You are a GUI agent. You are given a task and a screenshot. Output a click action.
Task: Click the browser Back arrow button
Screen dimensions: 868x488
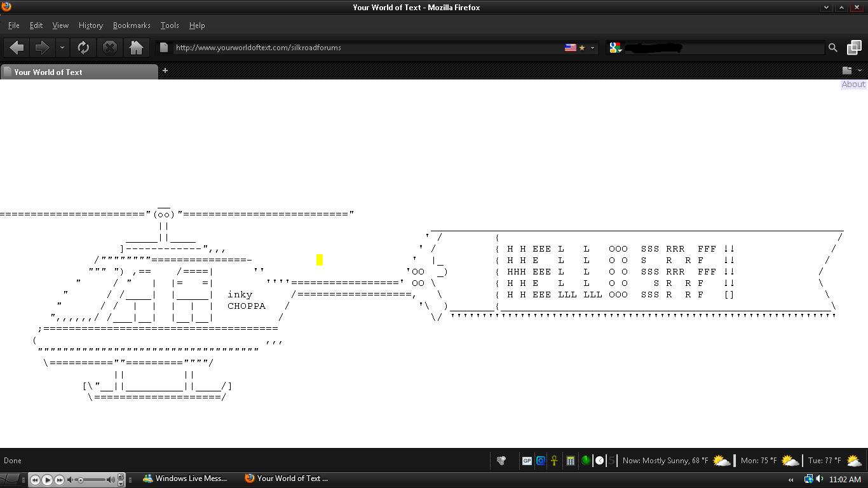pyautogui.click(x=17, y=48)
